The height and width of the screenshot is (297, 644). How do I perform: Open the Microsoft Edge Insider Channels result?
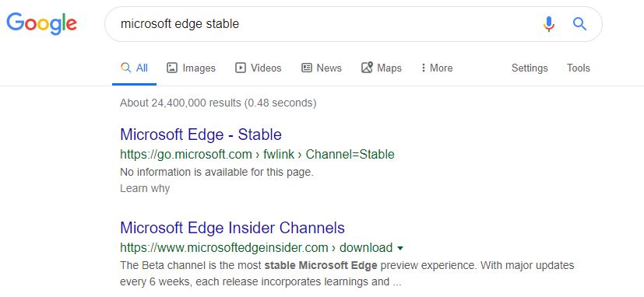pyautogui.click(x=233, y=228)
